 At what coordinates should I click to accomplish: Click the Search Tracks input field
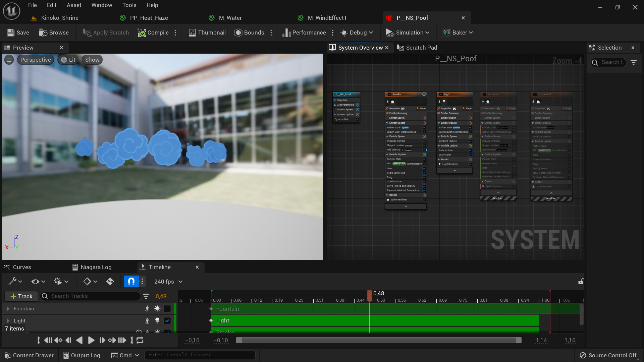[94, 296]
